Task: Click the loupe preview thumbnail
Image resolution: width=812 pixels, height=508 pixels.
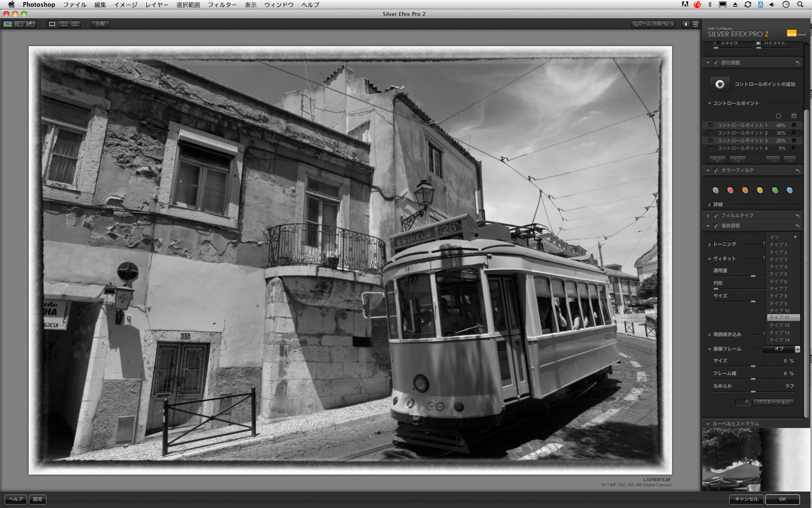Action: (755, 459)
